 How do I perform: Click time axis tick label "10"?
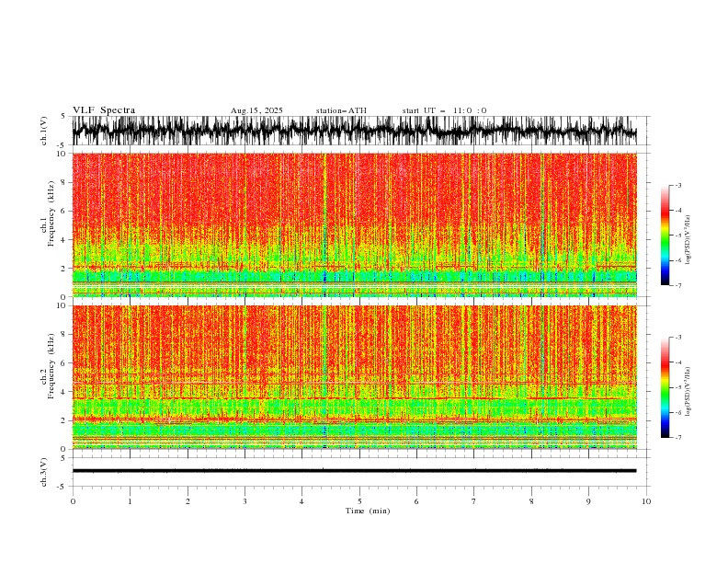(x=646, y=501)
